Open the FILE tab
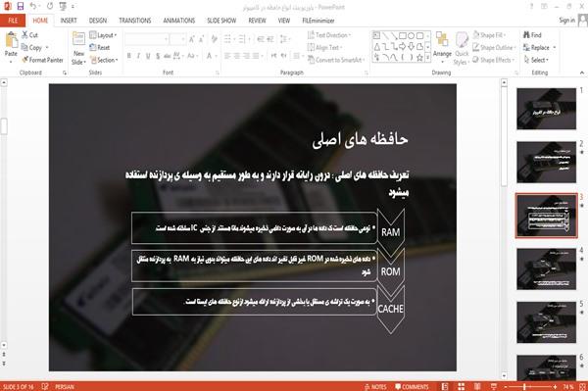This screenshot has height=391, width=588. pos(13,21)
